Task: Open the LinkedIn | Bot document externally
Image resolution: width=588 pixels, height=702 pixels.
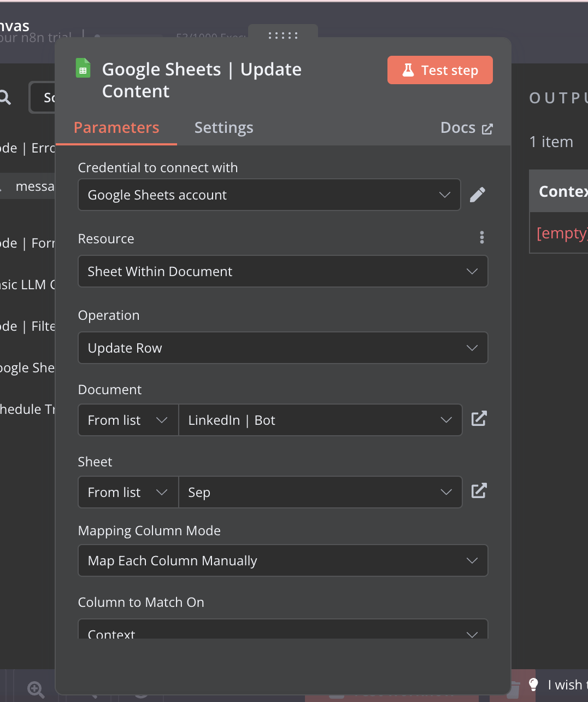Action: point(479,419)
